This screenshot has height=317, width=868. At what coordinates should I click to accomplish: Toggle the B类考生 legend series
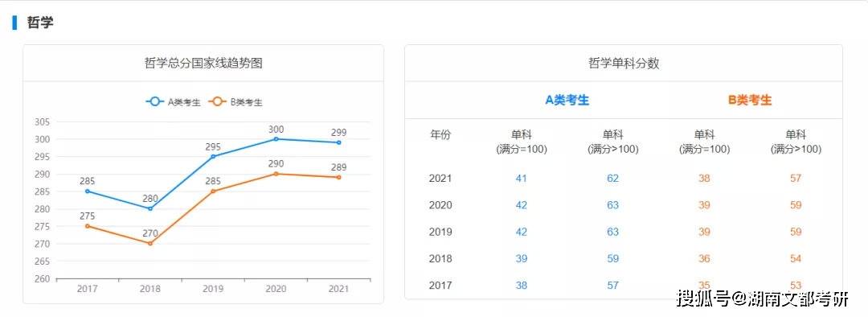tap(235, 102)
